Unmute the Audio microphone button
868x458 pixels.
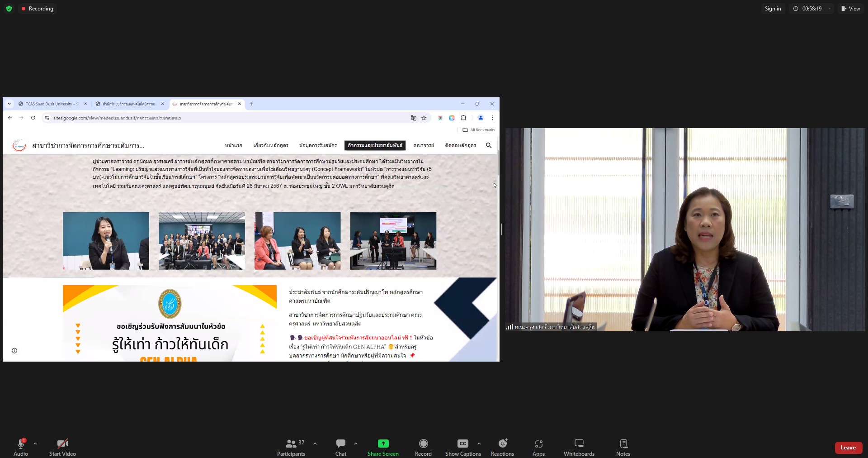(20, 447)
